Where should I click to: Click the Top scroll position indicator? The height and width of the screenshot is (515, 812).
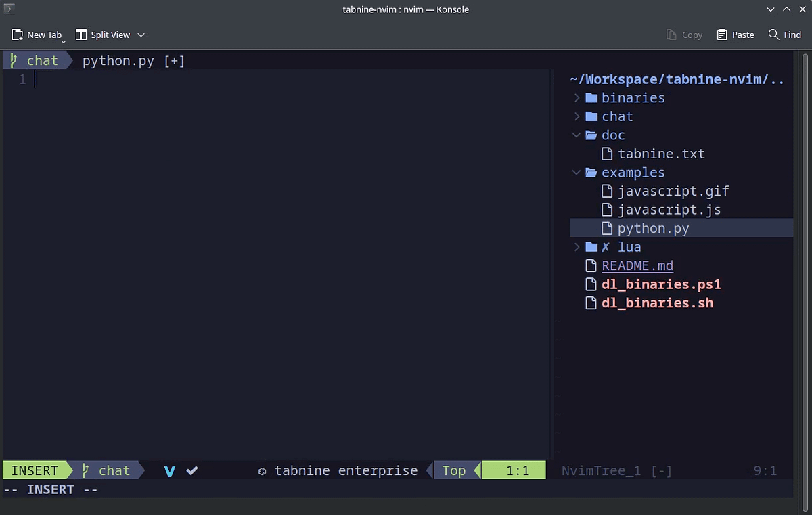click(x=454, y=470)
